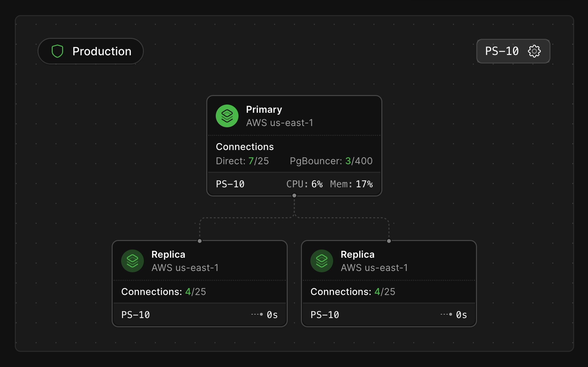The image size is (588, 367).
Task: Click the right Replica's layered stack icon
Action: 322,261
